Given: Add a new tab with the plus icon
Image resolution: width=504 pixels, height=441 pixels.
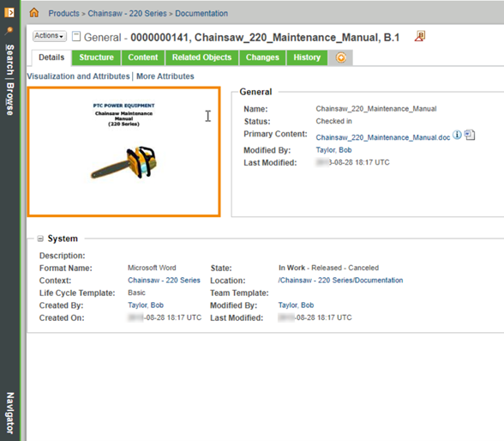Looking at the screenshot, I should point(341,57).
